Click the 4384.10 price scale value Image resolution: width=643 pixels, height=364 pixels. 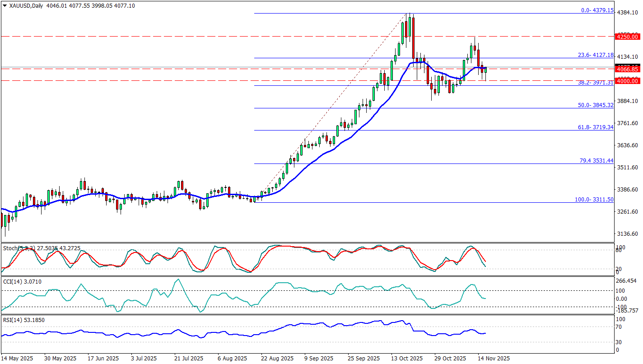tap(628, 13)
